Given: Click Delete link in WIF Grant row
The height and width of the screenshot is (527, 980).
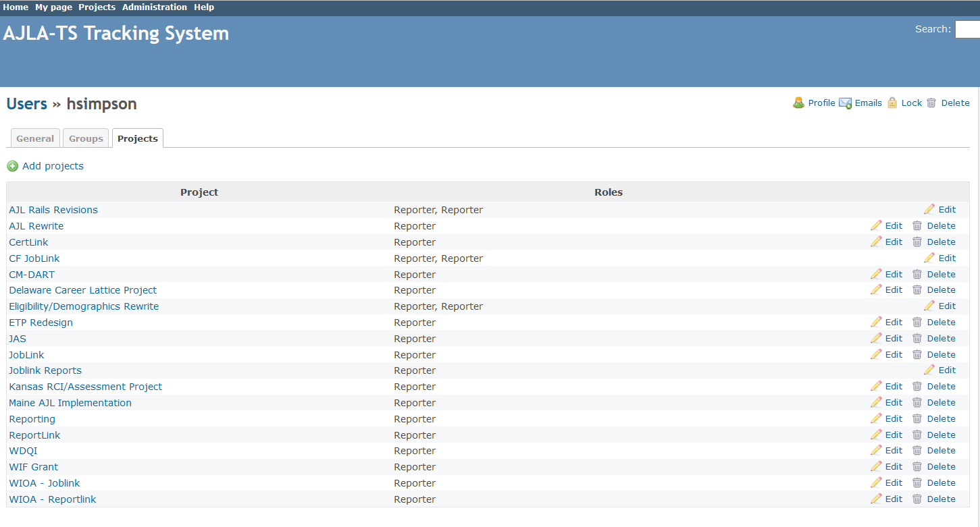Looking at the screenshot, I should point(942,466).
